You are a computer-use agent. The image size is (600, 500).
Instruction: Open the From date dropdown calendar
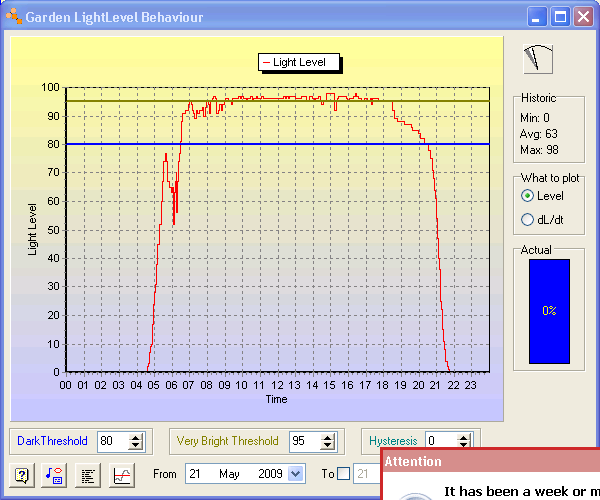coord(295,474)
